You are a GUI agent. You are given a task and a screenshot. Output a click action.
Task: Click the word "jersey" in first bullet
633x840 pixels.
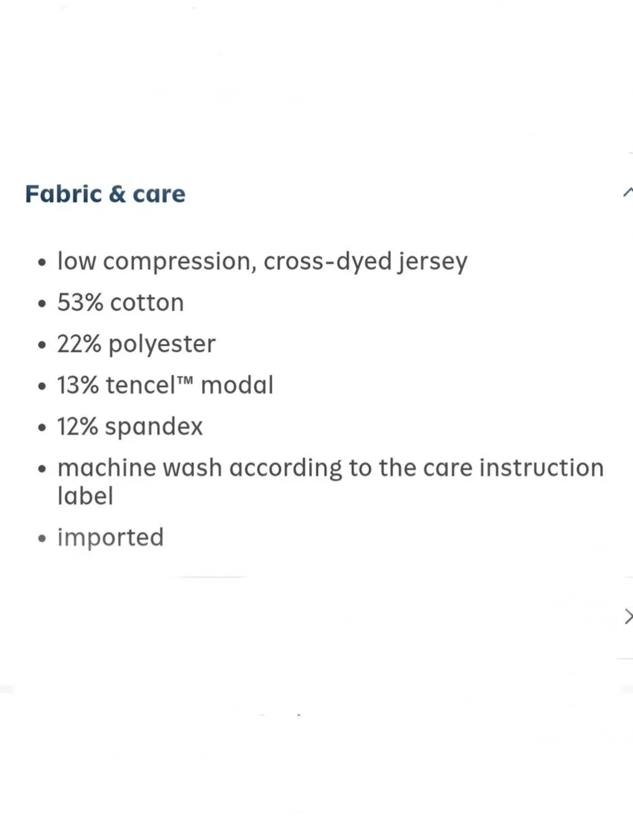pos(432,262)
